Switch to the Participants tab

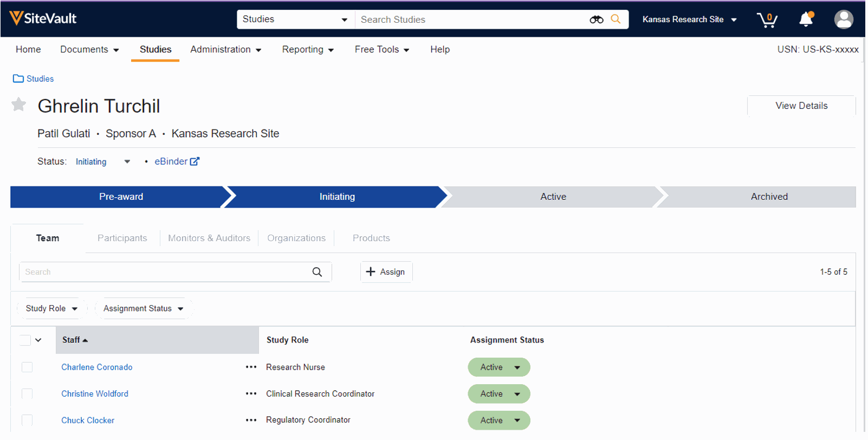(122, 238)
